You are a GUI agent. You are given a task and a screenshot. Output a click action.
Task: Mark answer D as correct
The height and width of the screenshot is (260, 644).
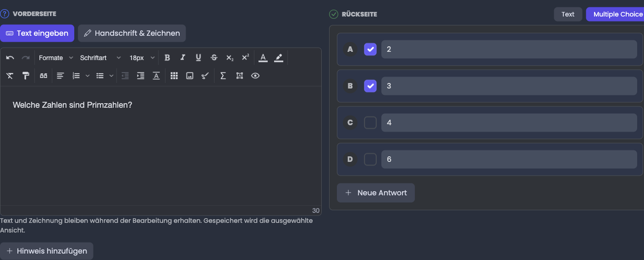pos(370,159)
